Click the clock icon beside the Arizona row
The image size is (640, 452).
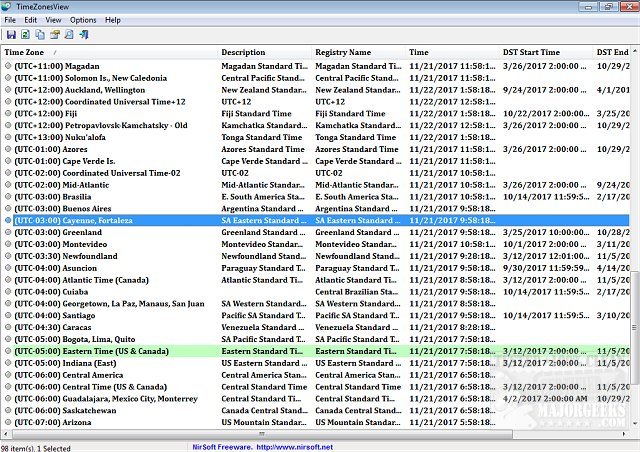point(8,422)
